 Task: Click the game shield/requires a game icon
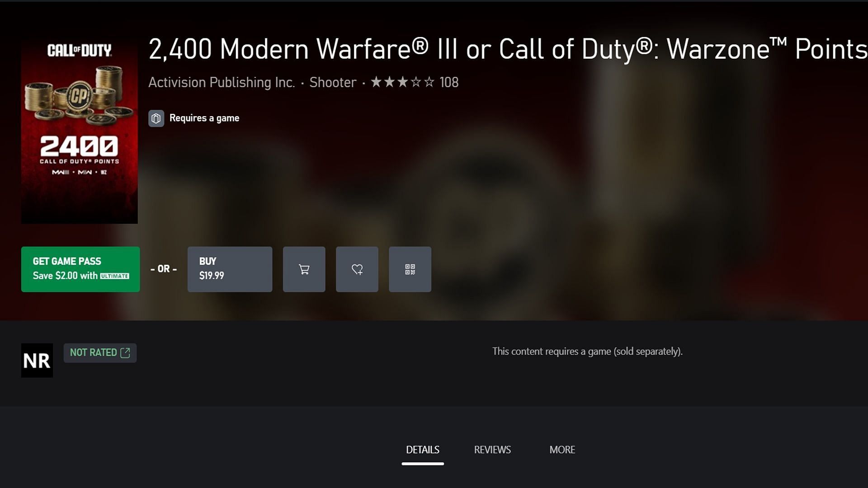[156, 118]
